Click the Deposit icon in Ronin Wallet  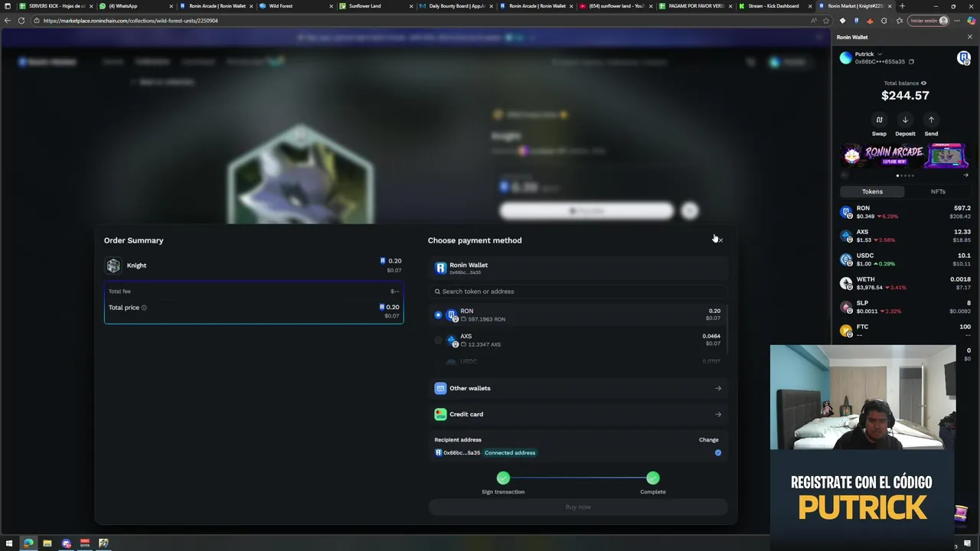coord(905,119)
